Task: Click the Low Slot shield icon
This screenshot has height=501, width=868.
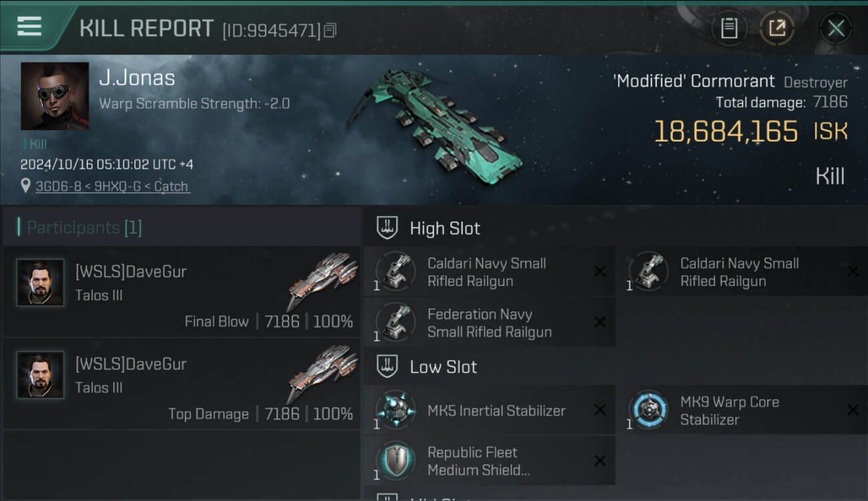Action: point(387,367)
